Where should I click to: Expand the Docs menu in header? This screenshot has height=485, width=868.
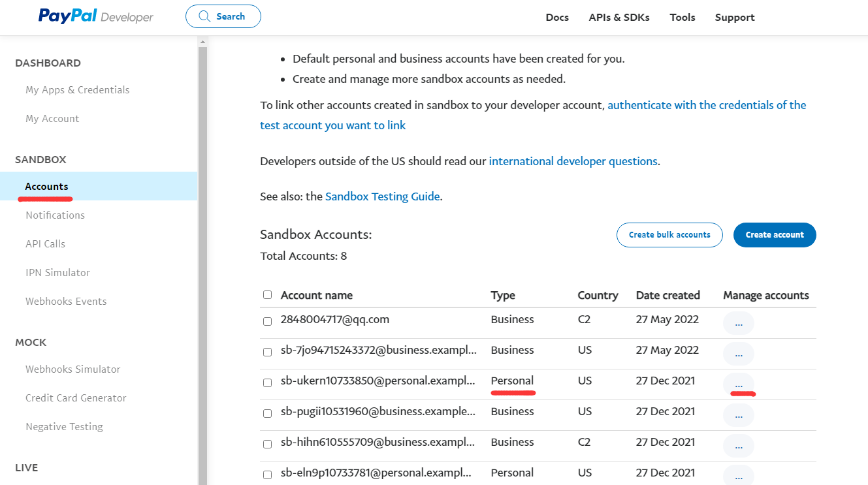coord(557,18)
